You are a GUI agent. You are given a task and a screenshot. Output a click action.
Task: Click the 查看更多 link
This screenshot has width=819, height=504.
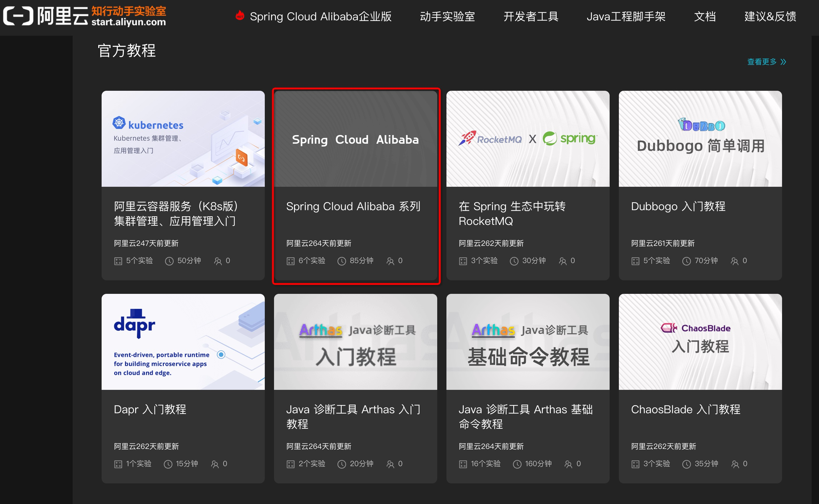click(x=762, y=62)
